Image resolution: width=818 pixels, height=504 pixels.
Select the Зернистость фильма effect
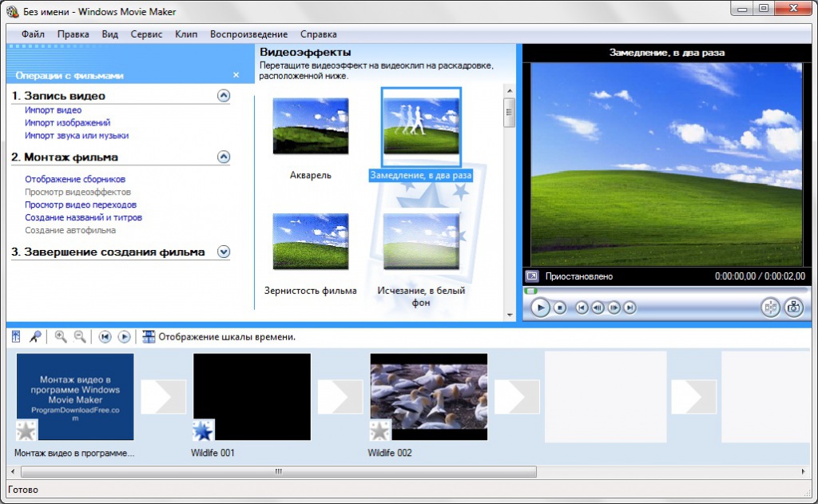(311, 241)
